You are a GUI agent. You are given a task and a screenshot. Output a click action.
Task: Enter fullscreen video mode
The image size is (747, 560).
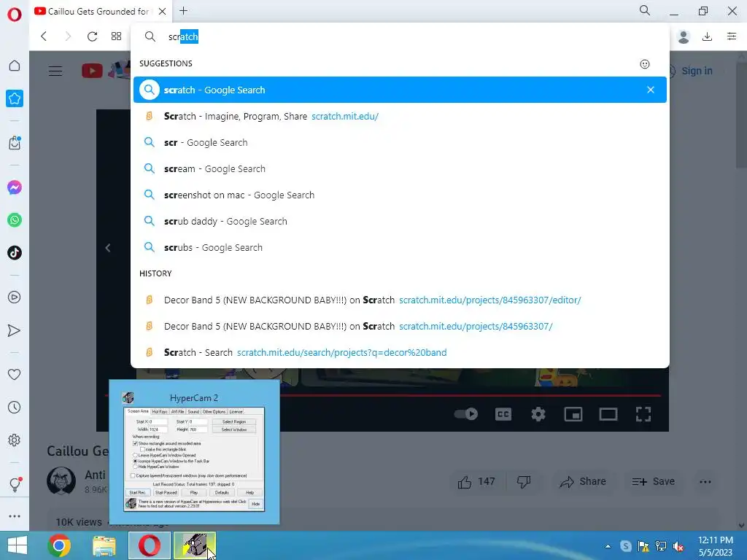pyautogui.click(x=643, y=414)
